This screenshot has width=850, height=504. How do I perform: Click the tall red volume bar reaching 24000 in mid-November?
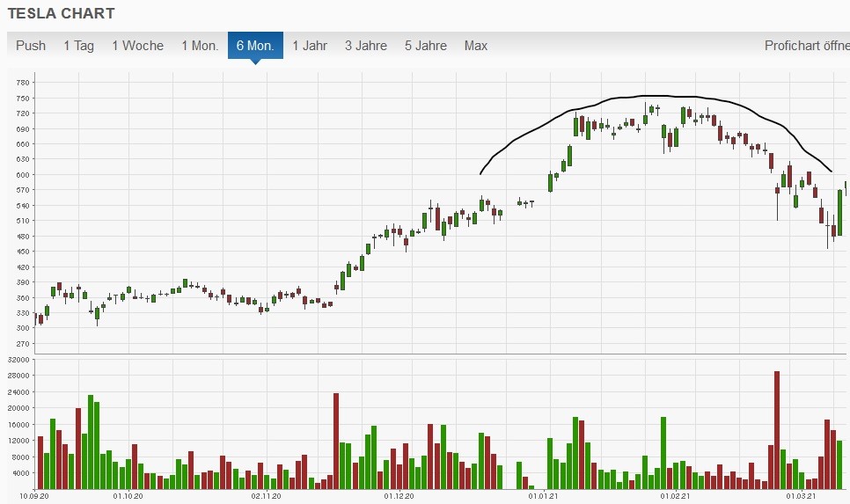(336, 442)
